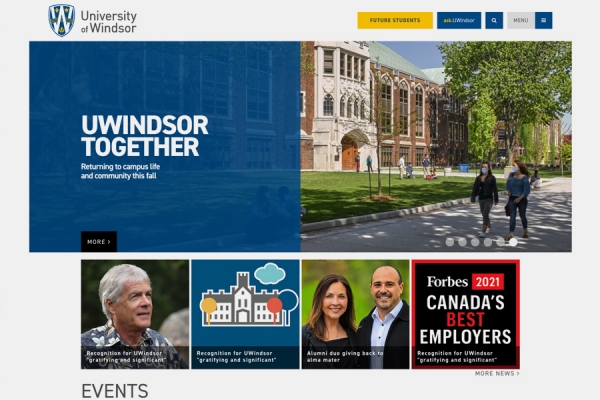Image resolution: width=600 pixels, height=400 pixels.
Task: Click the MORE NEWS link
Action: (x=497, y=374)
